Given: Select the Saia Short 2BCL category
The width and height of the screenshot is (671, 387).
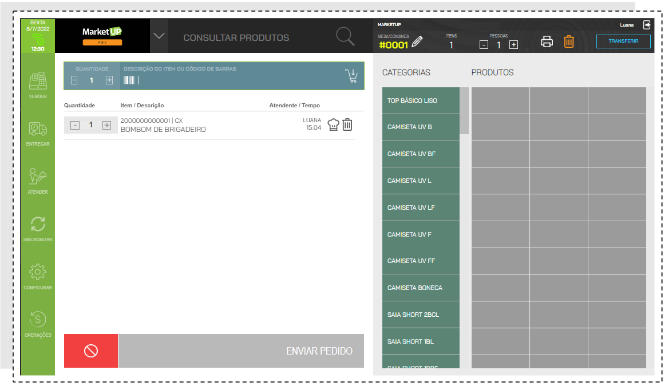Looking at the screenshot, I should click(421, 315).
